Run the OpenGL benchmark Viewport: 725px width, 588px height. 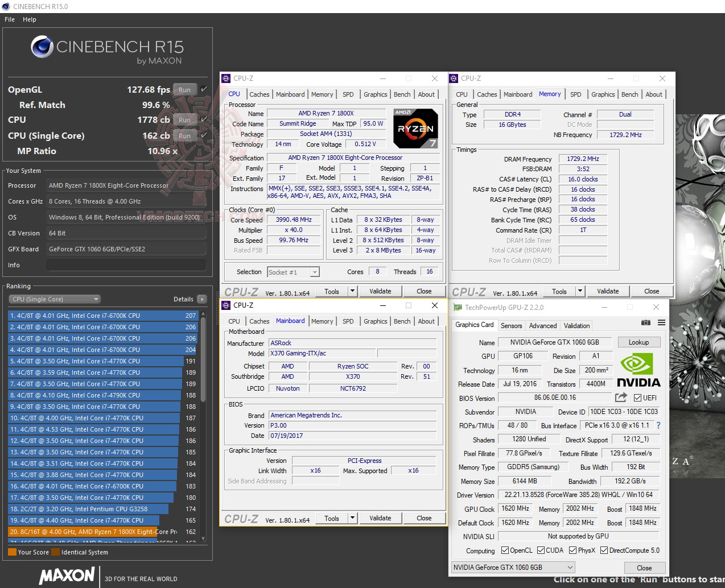pyautogui.click(x=185, y=90)
